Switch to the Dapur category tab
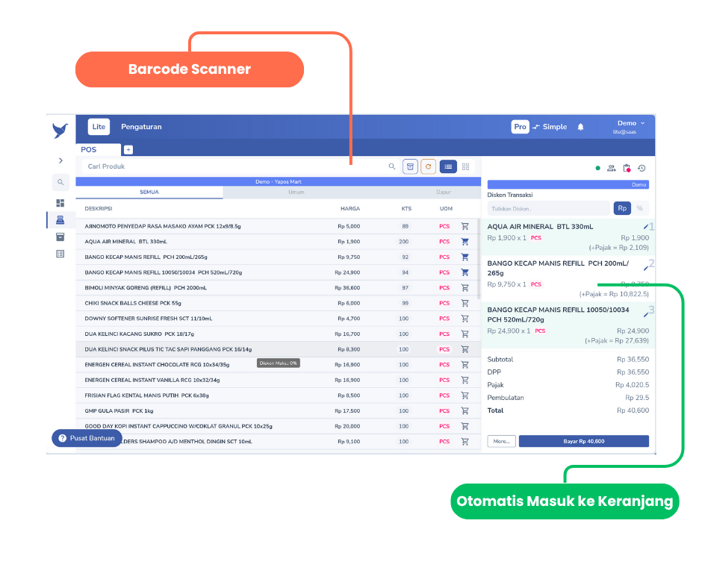Image resolution: width=702 pixels, height=588 pixels. pyautogui.click(x=443, y=193)
